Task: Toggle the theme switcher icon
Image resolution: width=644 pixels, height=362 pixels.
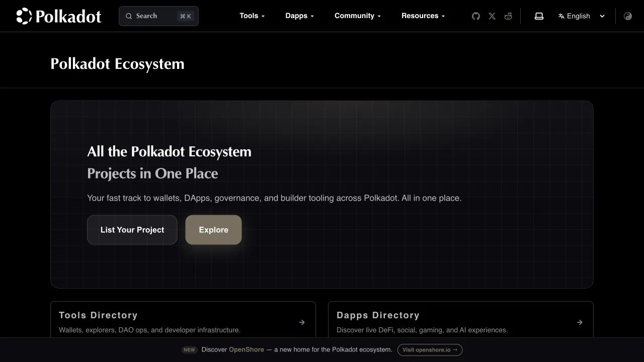Action: click(x=628, y=16)
